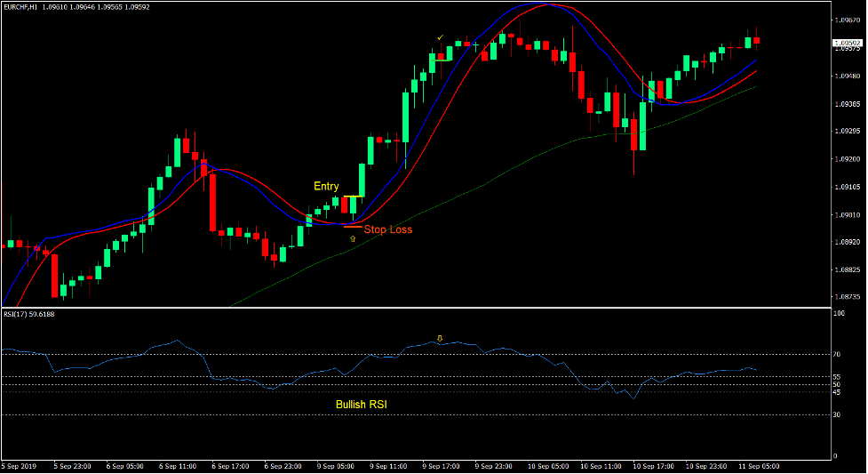The height and width of the screenshot is (474, 868).
Task: Select the 'Stop Loss' text label
Action: click(387, 229)
